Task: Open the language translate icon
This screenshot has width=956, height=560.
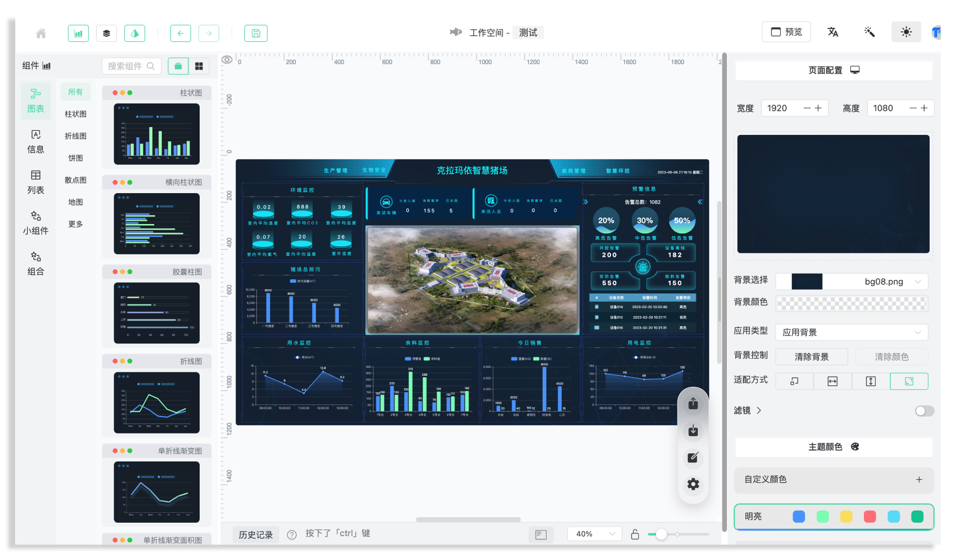Action: pyautogui.click(x=833, y=32)
